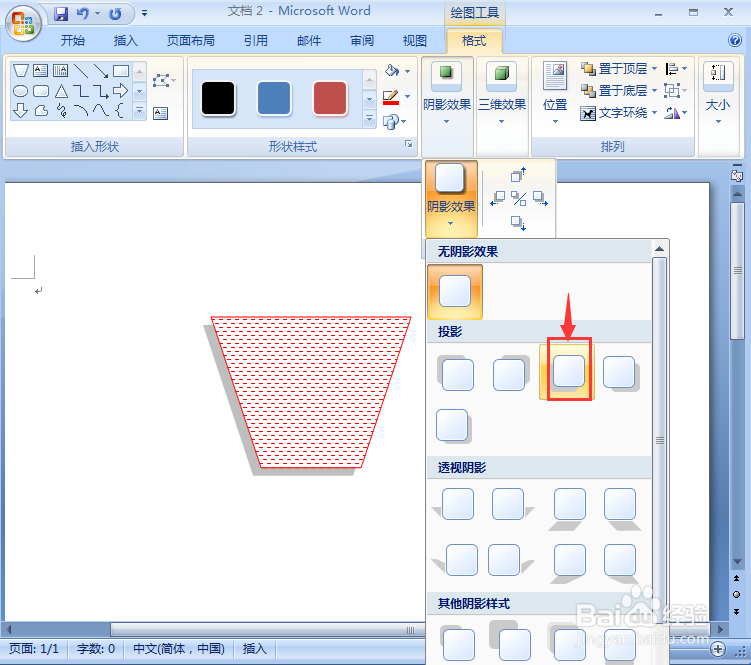
Task: Nudge shadow down
Action: point(519,223)
